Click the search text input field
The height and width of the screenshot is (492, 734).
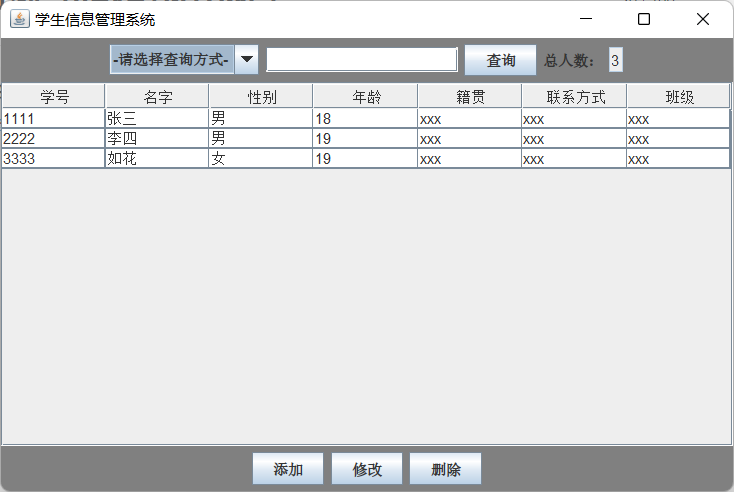362,60
